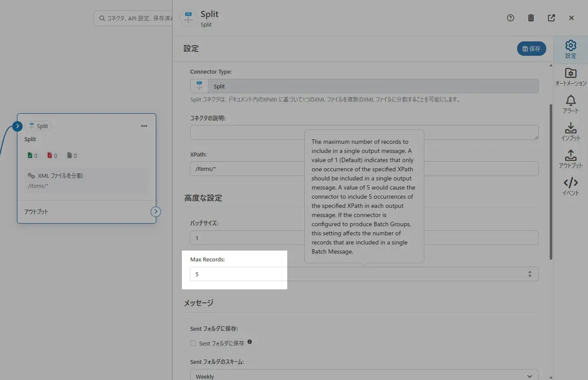588x380 pixels.
Task: Click the info icon next to Sent フォルダに保存
Action: (x=250, y=342)
